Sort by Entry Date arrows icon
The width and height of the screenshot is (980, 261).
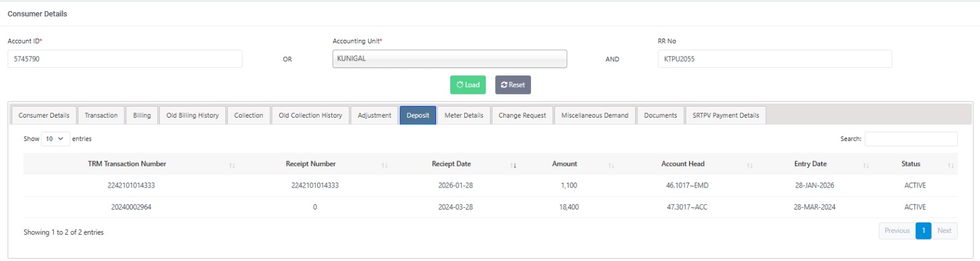(866, 165)
